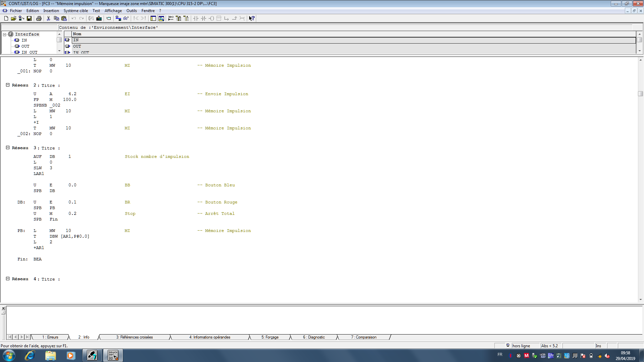This screenshot has height=362, width=644.
Task: Click the Print toolbar icon
Action: [39, 18]
